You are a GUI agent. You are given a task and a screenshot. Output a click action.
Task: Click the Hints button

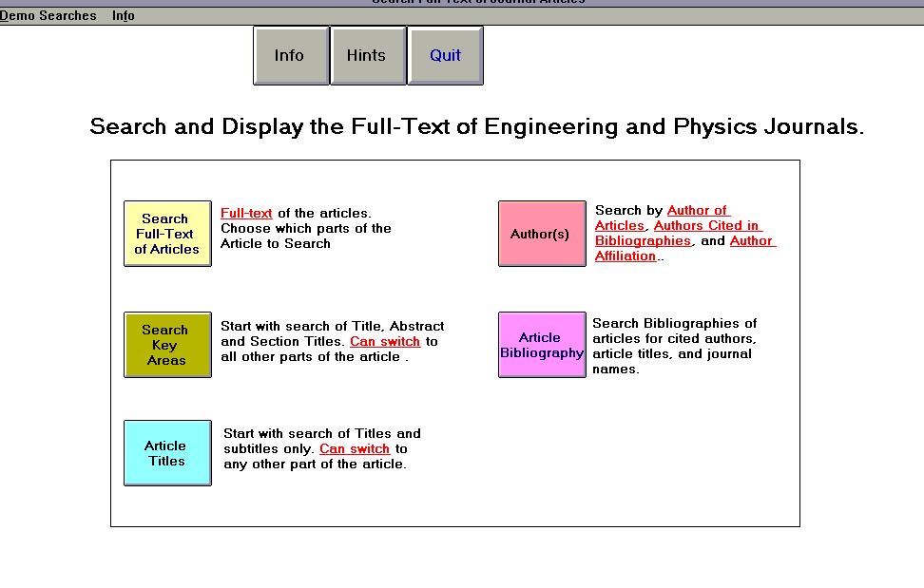coord(367,55)
